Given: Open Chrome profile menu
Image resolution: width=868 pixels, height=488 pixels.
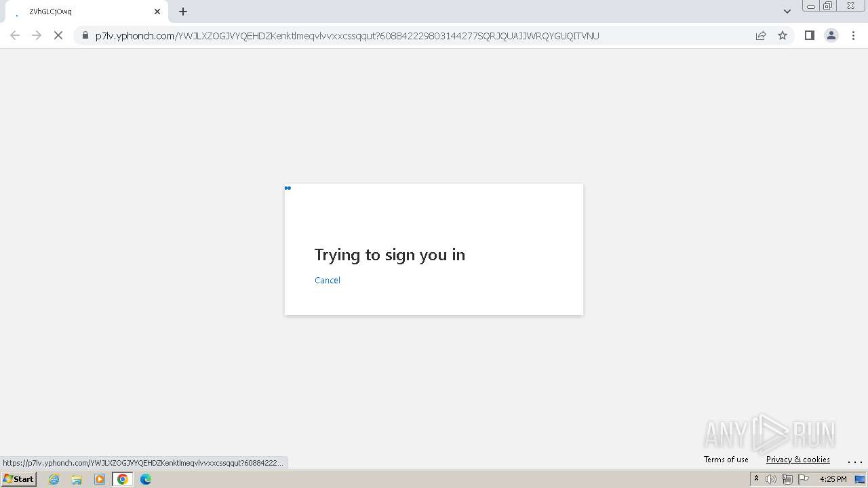Looking at the screenshot, I should click(x=831, y=36).
